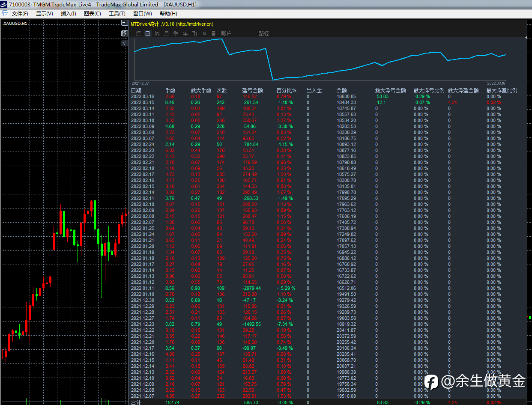The image size is (532, 405).
Task: Switch to the M tab
Action: (x=204, y=33)
